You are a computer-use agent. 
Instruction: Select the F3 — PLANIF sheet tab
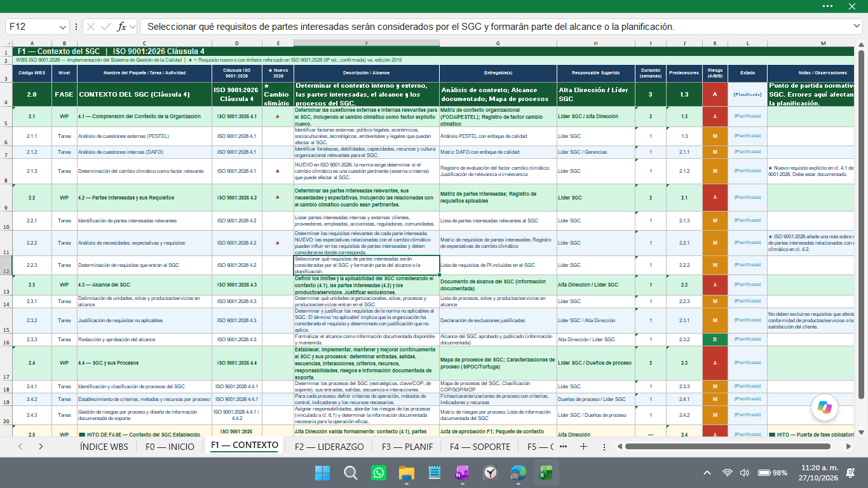point(407,447)
